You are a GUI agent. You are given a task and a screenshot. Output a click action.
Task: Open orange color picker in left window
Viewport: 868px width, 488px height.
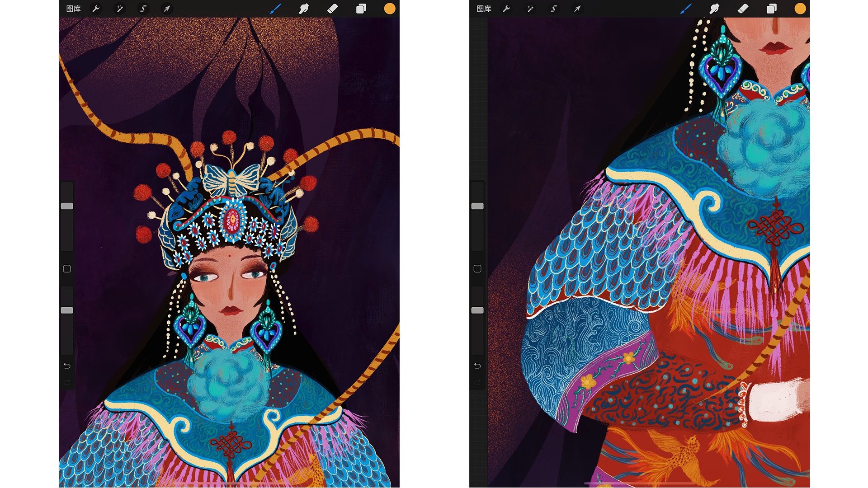point(389,9)
